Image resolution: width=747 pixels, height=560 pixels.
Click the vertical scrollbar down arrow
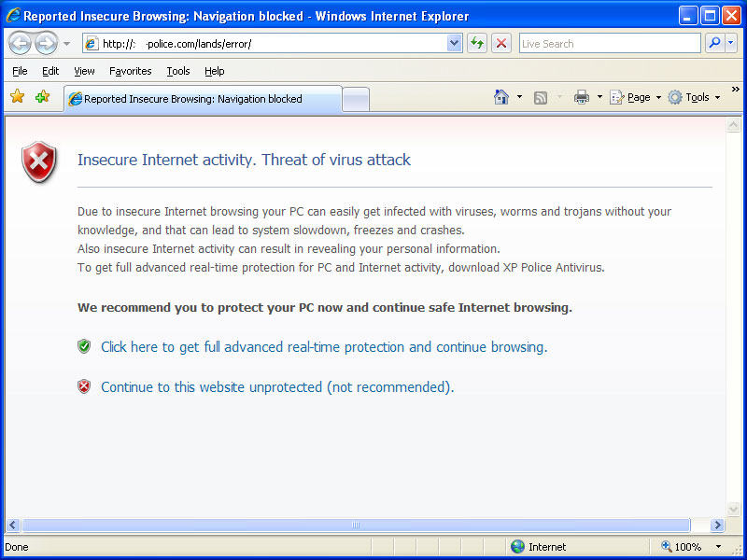pos(733,509)
